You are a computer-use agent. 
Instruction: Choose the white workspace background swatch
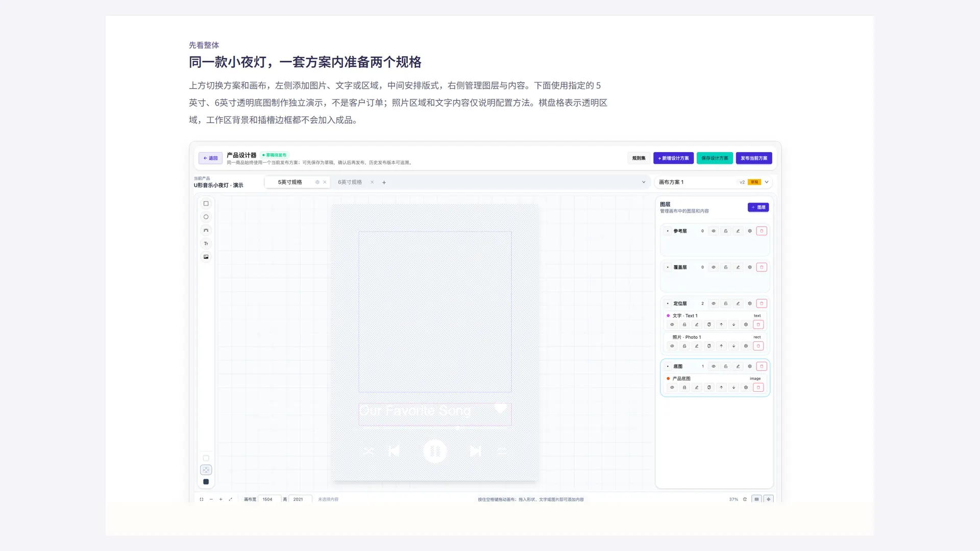206,458
